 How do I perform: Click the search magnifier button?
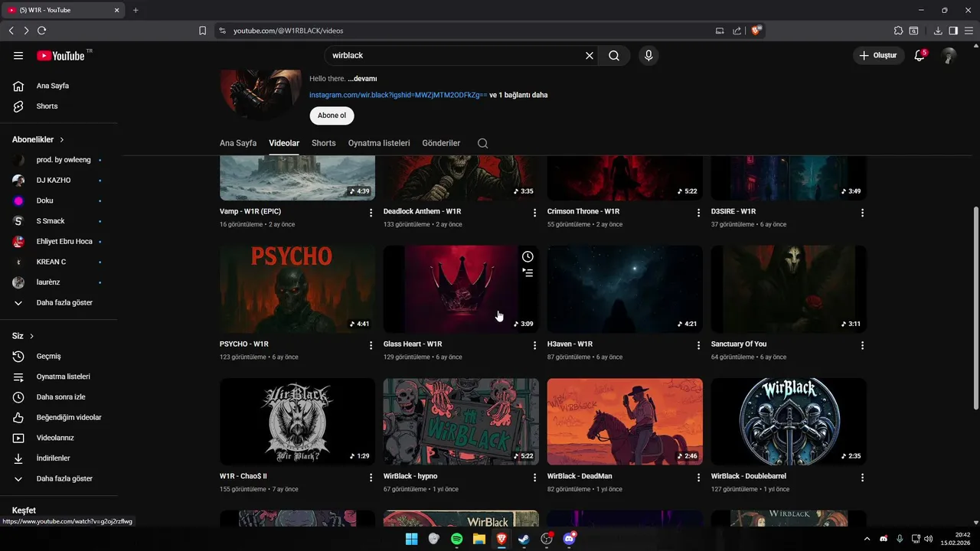tap(614, 56)
